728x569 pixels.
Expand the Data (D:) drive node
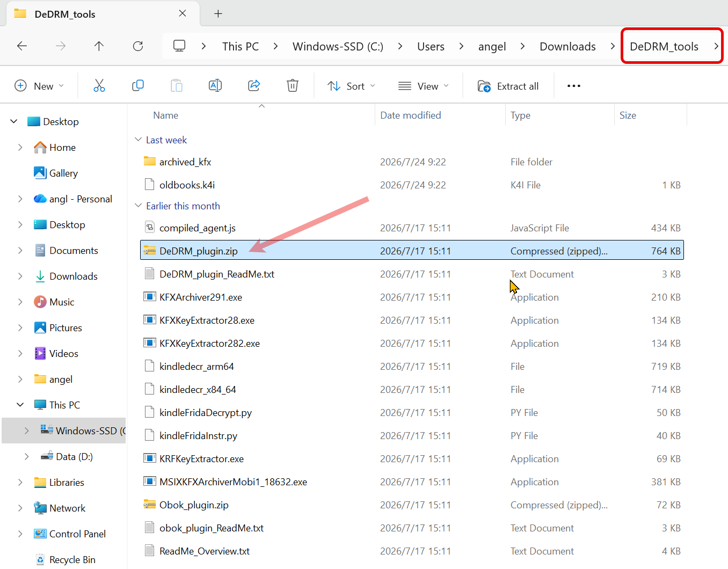(27, 456)
